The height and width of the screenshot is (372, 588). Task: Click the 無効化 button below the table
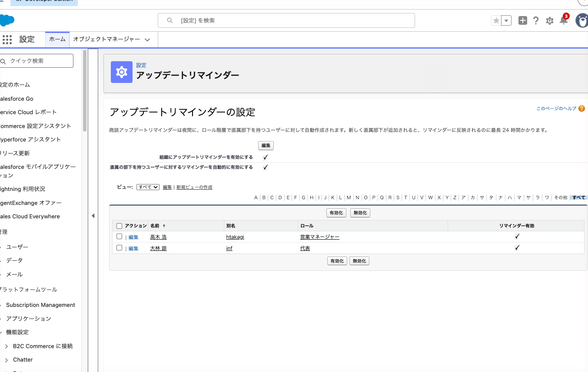click(359, 261)
